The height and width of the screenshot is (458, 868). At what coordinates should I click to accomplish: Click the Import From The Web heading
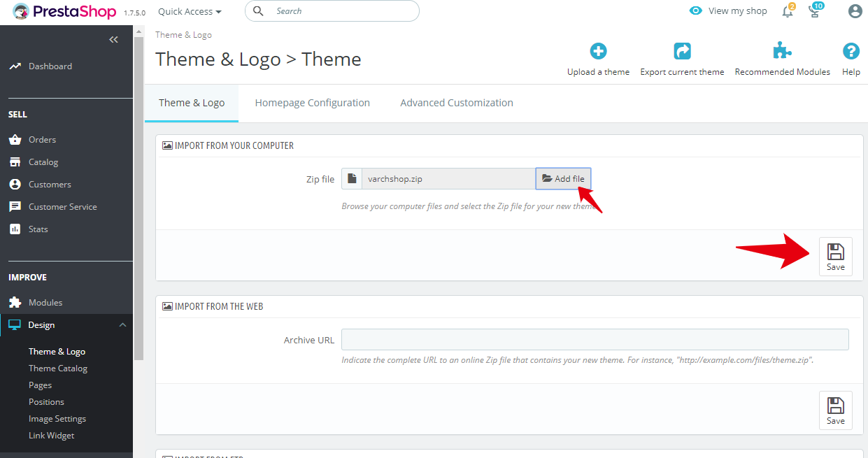click(219, 307)
